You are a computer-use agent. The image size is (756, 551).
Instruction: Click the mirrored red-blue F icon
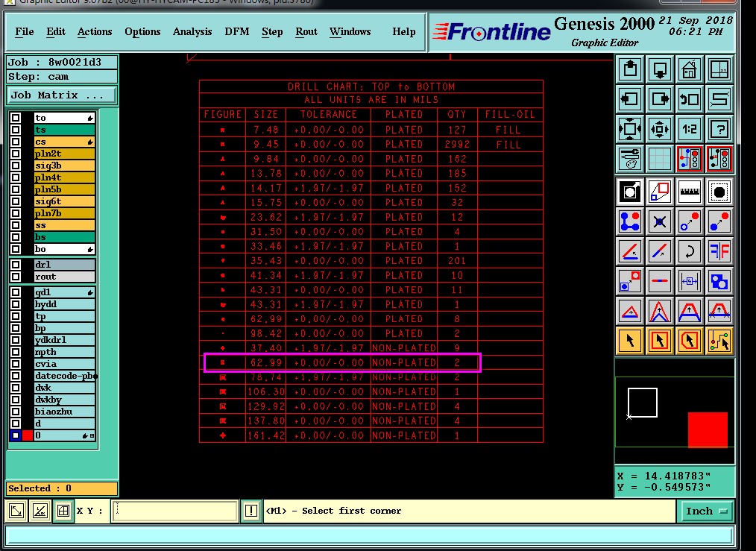pyautogui.click(x=719, y=251)
